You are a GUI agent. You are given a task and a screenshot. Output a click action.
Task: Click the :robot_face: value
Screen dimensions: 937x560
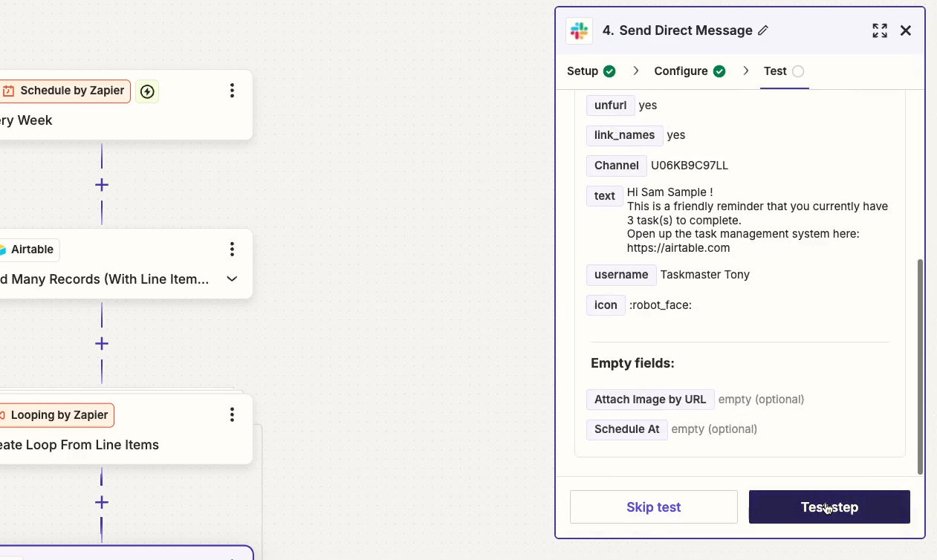[x=661, y=305]
